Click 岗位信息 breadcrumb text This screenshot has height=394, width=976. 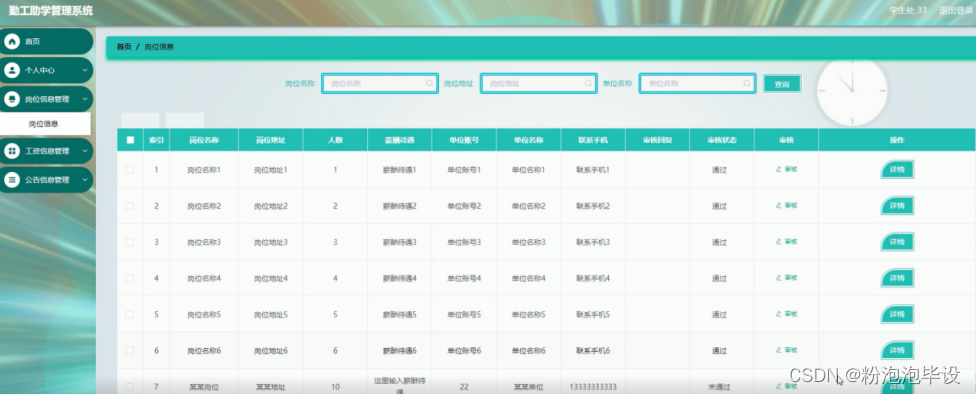(x=159, y=47)
